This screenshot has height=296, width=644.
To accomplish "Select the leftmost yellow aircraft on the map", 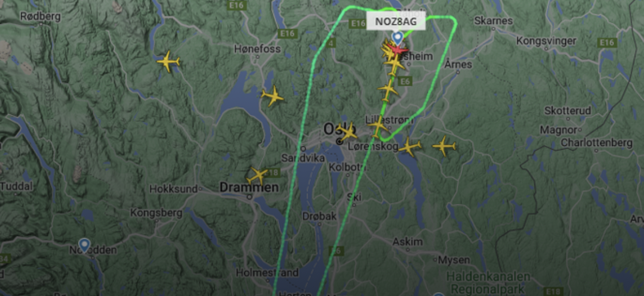I will click(x=168, y=61).
